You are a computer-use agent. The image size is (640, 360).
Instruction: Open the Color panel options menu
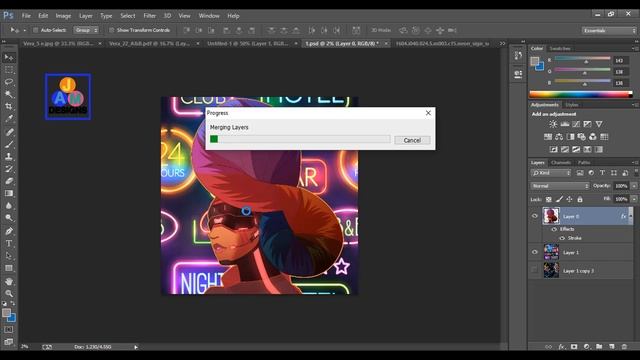[634, 49]
